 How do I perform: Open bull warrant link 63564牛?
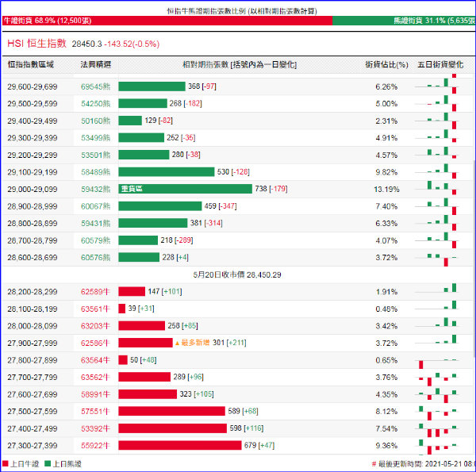pyautogui.click(x=95, y=360)
